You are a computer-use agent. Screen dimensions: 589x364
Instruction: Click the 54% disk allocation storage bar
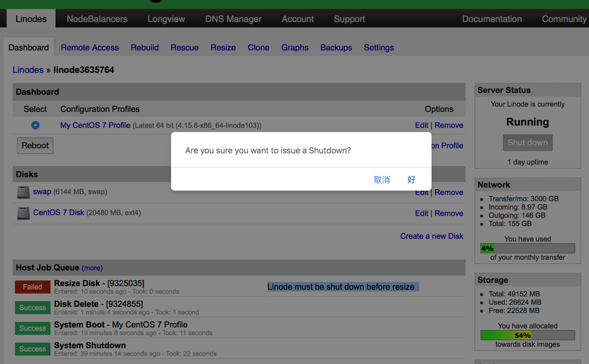(x=527, y=335)
